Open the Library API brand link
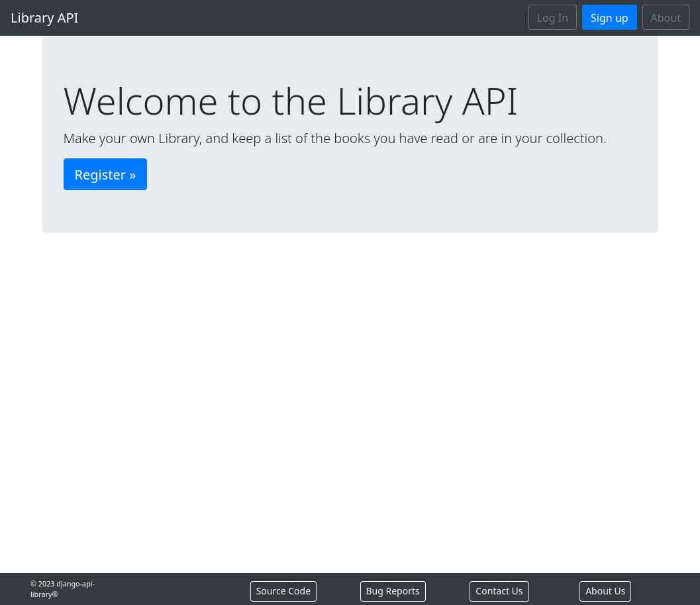The image size is (700, 605). 44,18
